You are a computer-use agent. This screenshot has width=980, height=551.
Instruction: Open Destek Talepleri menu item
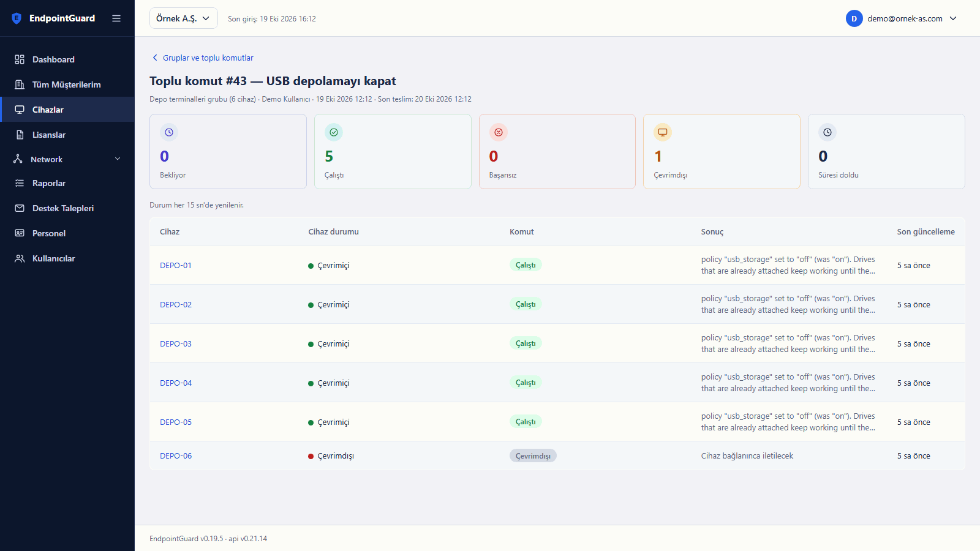(67, 208)
